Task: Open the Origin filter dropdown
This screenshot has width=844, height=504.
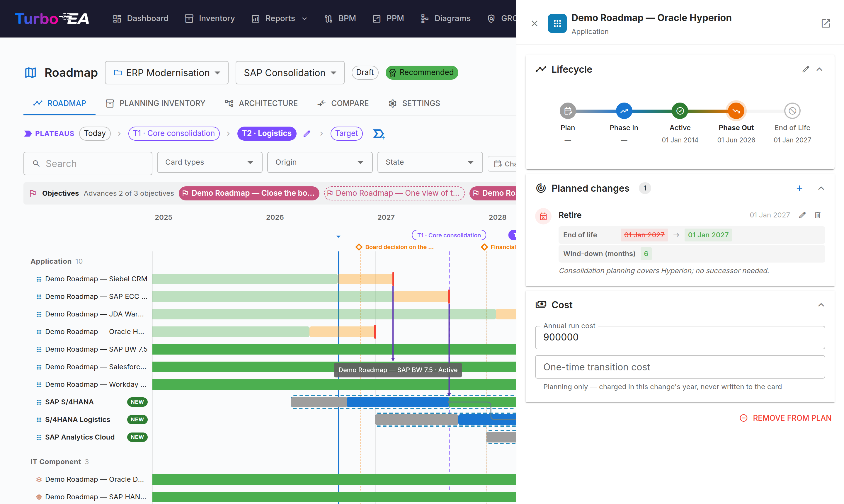Action: point(320,162)
